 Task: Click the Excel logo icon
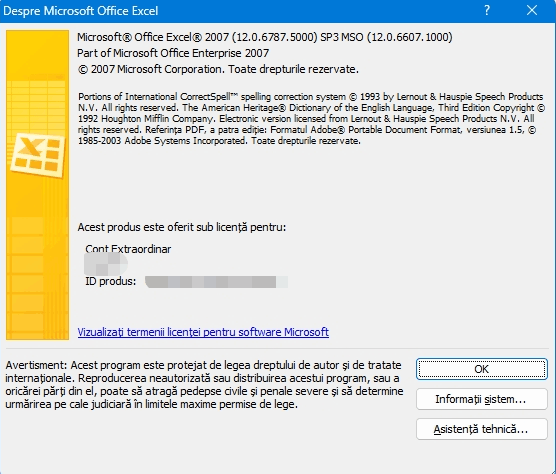(x=38, y=155)
